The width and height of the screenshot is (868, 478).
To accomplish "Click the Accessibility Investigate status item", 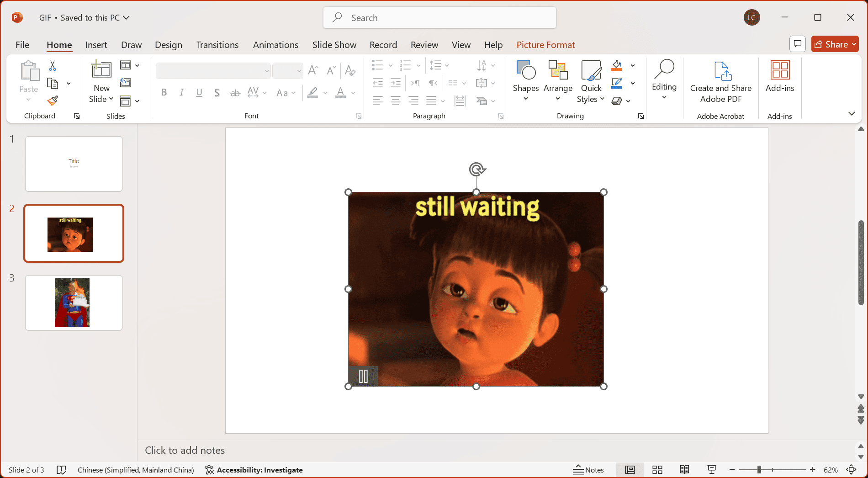I will (254, 470).
